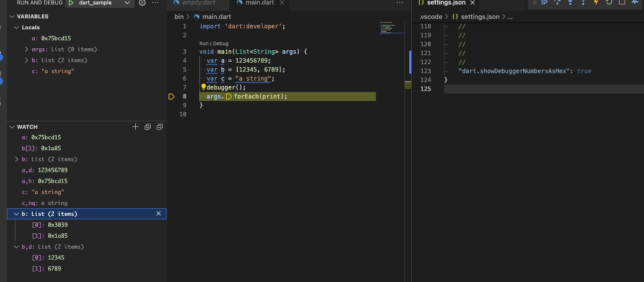This screenshot has height=282, width=644.
Task: Open the lightbulb code action on line 7
Action: pos(203,87)
